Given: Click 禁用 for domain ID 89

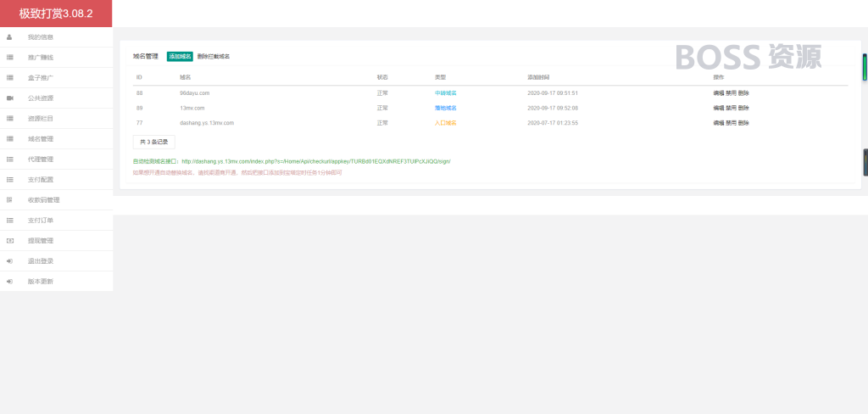Looking at the screenshot, I should pyautogui.click(x=731, y=108).
